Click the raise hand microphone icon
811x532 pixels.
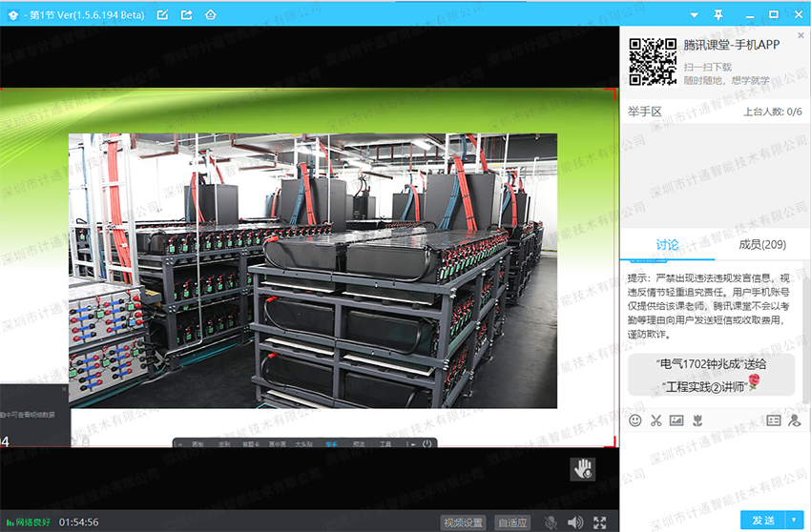[583, 468]
